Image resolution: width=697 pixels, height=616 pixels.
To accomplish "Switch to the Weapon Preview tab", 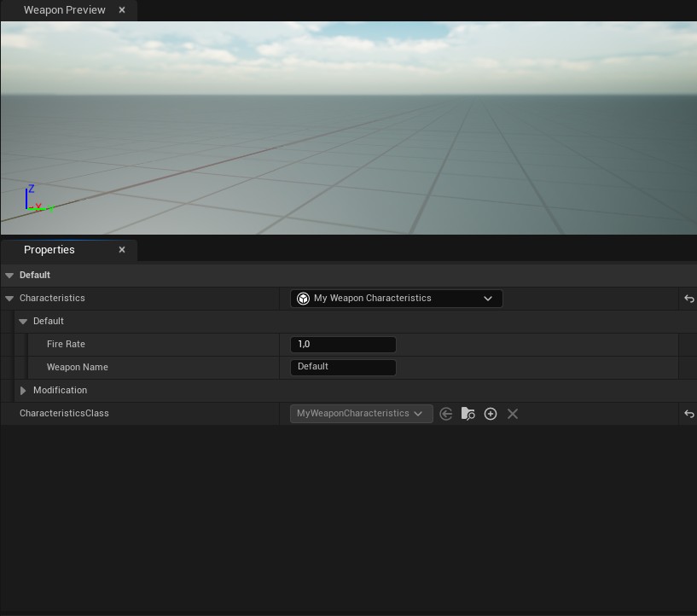I will [65, 9].
